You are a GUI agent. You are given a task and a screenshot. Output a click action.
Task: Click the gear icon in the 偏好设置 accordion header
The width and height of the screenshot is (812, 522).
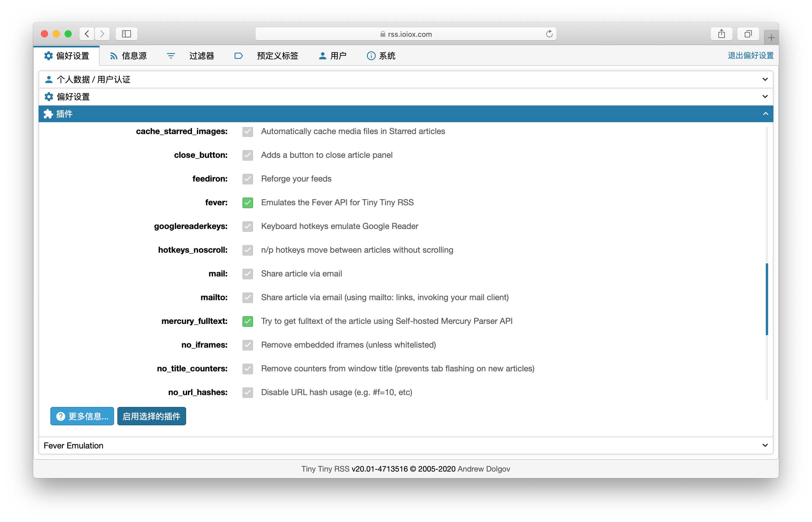(x=49, y=97)
